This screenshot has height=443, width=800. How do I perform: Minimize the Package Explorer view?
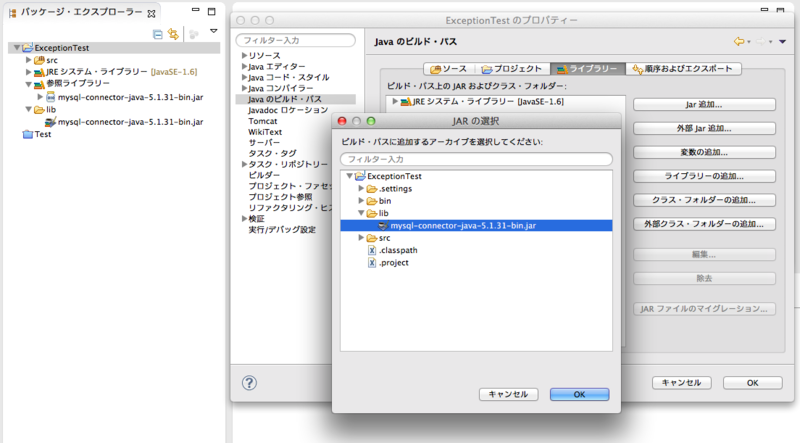click(195, 10)
